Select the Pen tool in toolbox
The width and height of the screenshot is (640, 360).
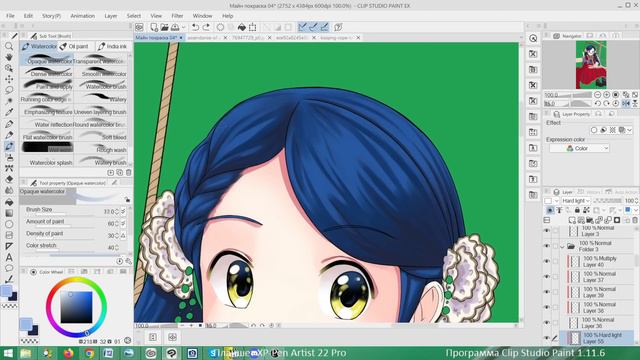click(9, 124)
